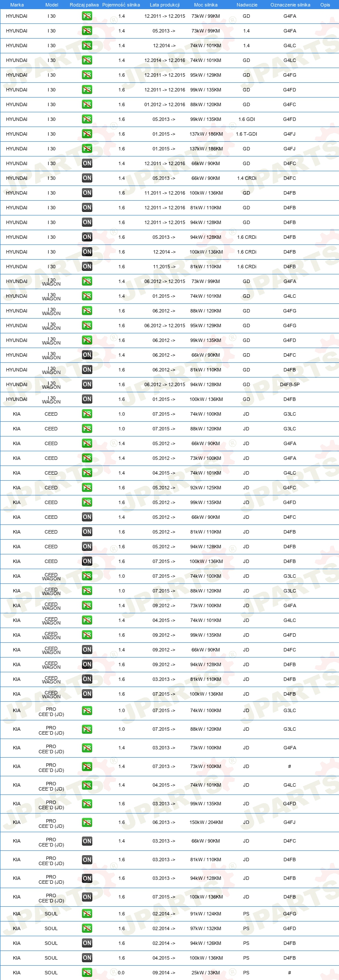Click diesel ON icon in I 30 WAGON 100kW / 136KM row

click(x=87, y=399)
